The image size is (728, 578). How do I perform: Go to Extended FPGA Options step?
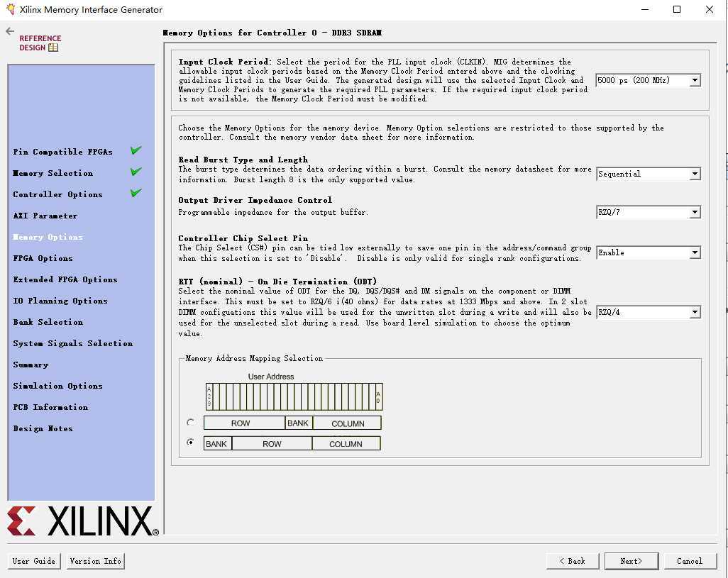pyautogui.click(x=65, y=279)
